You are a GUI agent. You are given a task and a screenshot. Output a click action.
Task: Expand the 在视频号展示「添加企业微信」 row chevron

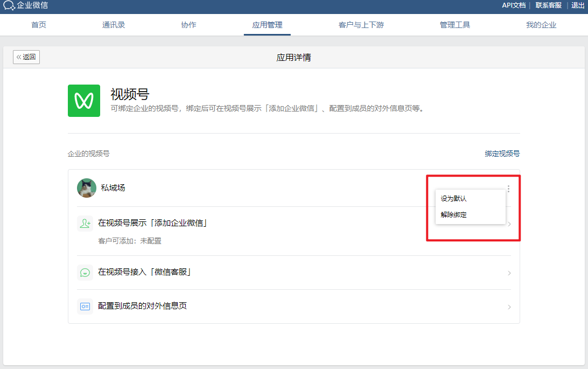click(509, 224)
